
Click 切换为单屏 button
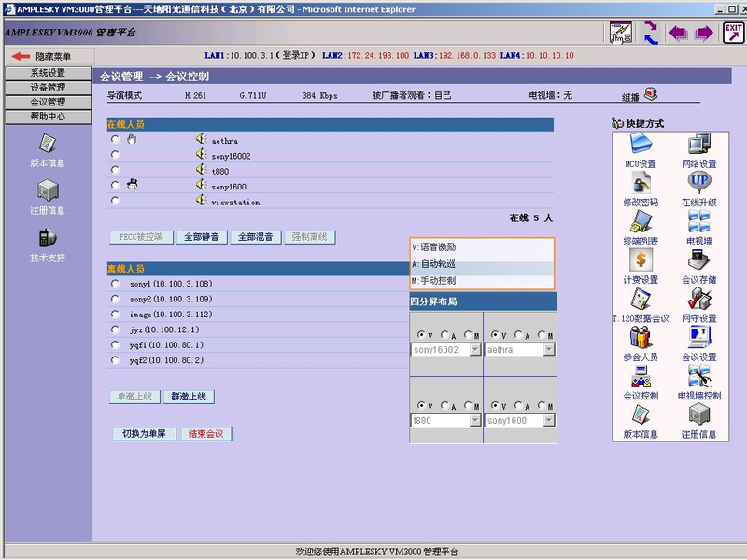(144, 434)
